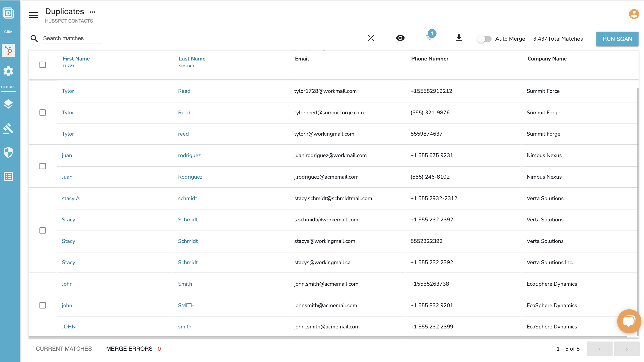Open the hamburger navigation menu
This screenshot has height=362, width=644.
click(x=34, y=16)
